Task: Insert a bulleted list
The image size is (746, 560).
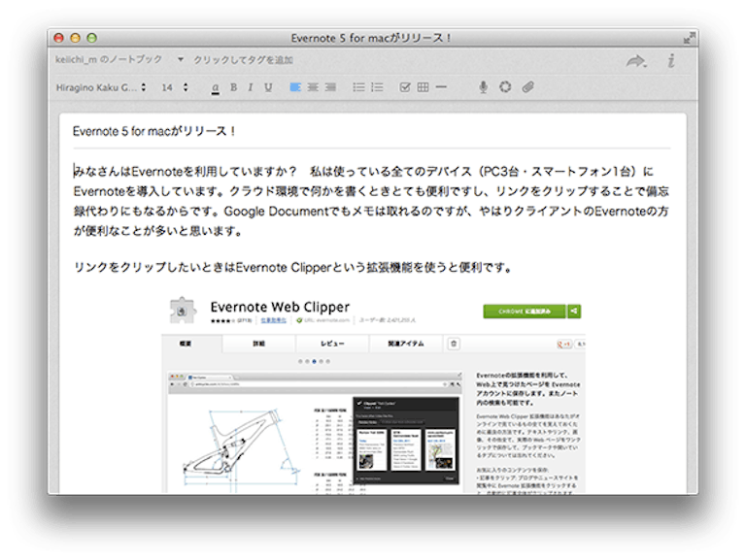Action: pyautogui.click(x=358, y=87)
